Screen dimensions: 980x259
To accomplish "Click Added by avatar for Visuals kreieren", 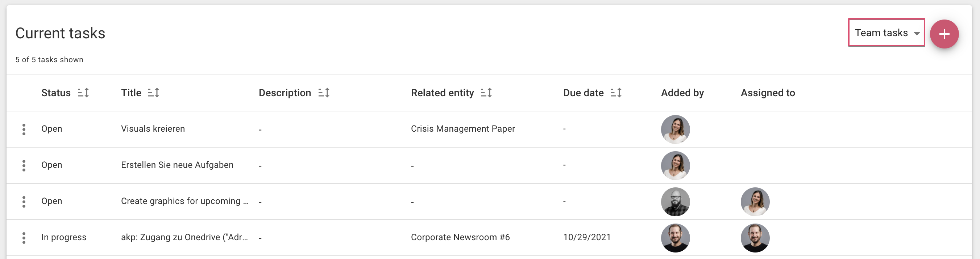I will pos(675,129).
